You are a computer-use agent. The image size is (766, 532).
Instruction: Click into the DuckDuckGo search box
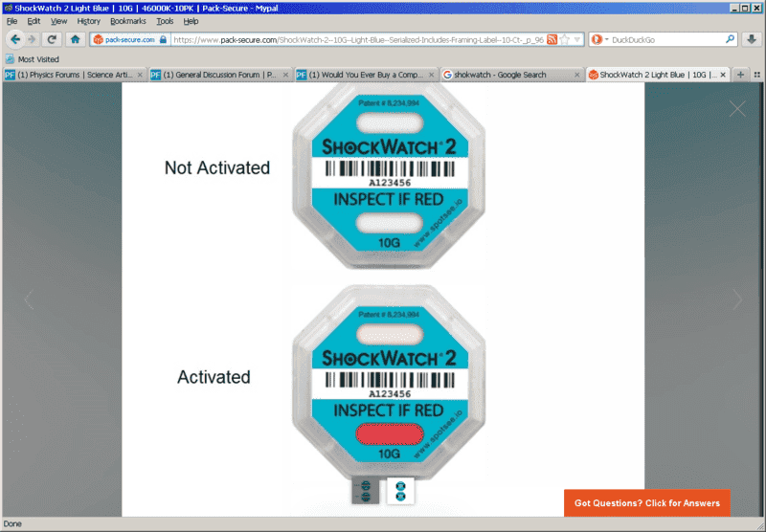pos(666,40)
